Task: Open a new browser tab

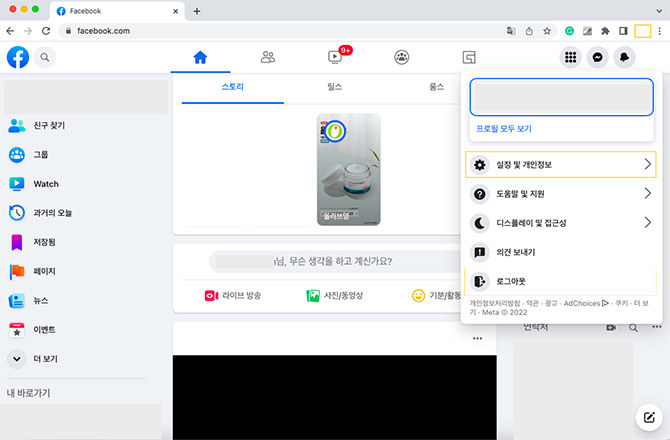Action: pos(197,11)
